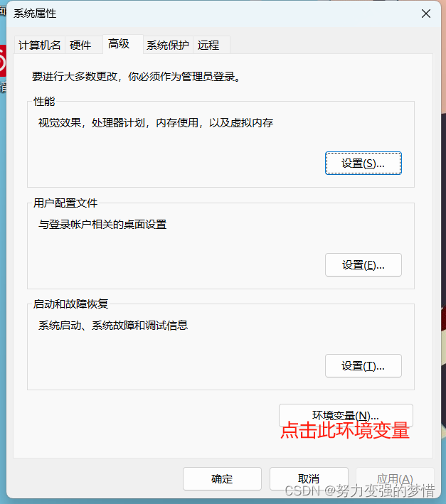Click 设置(T)... for startup and recovery
Viewport: 446px width, 504px height.
363,366
